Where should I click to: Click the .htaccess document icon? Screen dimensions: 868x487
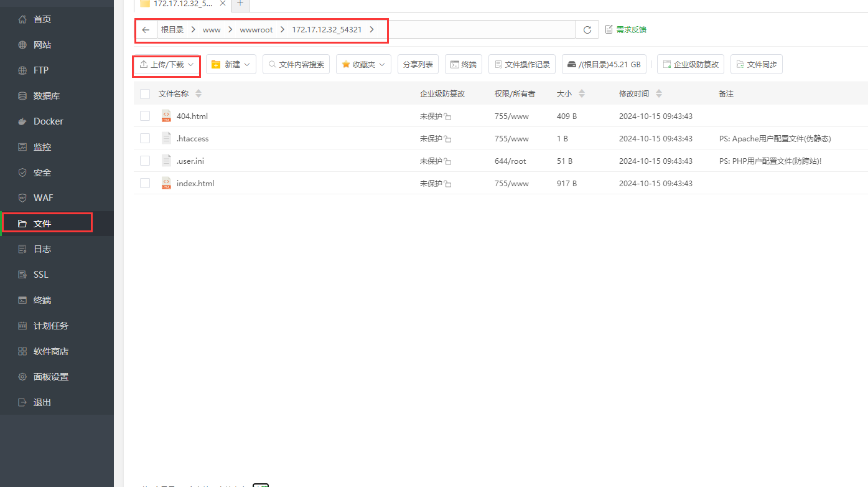166,138
